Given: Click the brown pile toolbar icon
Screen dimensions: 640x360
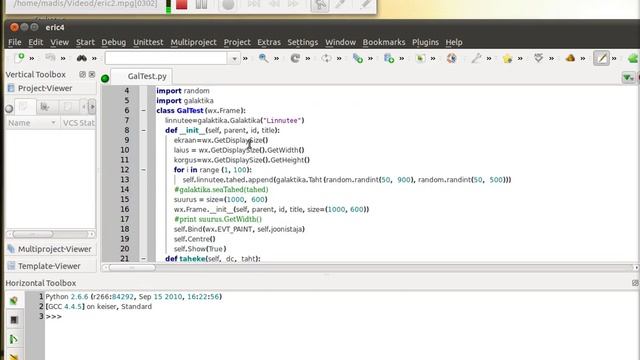Looking at the screenshot, I should [x=570, y=58].
